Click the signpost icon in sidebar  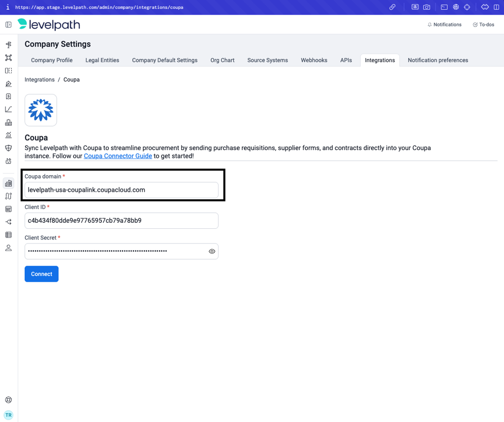coord(8,45)
